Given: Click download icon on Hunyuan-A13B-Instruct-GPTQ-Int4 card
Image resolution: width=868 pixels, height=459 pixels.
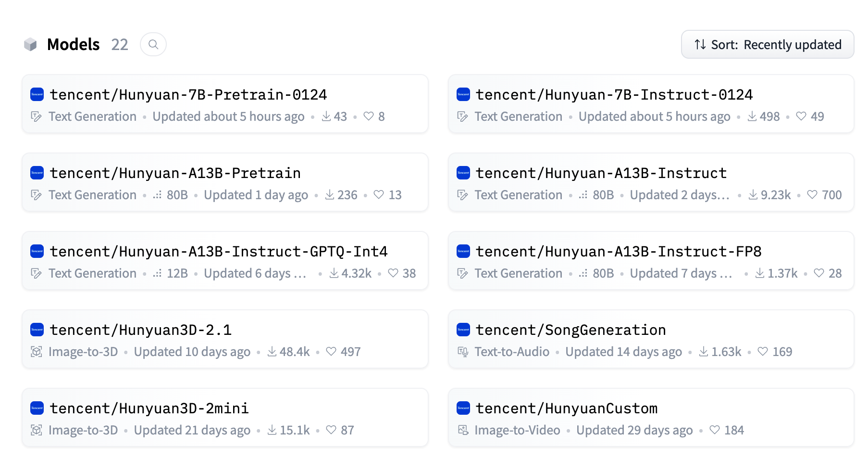Looking at the screenshot, I should tap(334, 273).
